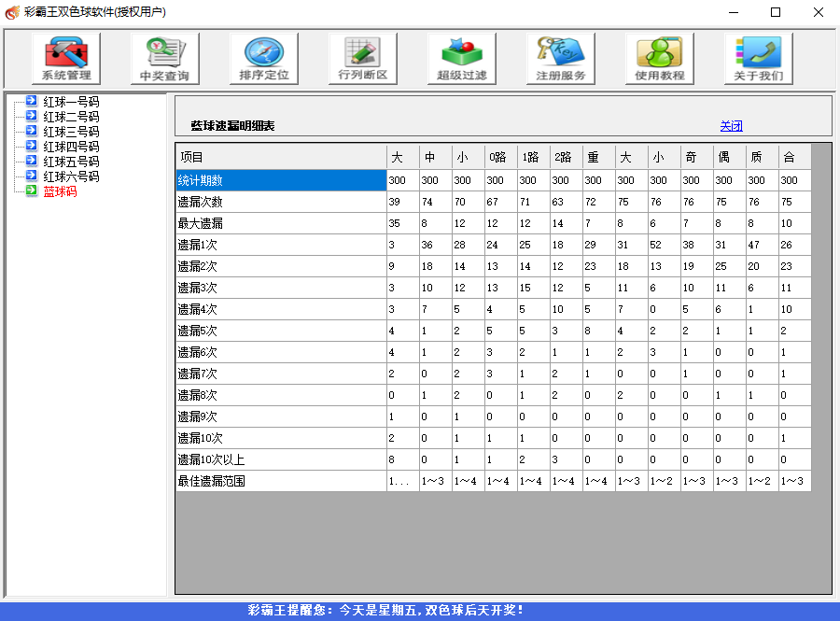Select the 遗漏4次 row label

[x=281, y=309]
